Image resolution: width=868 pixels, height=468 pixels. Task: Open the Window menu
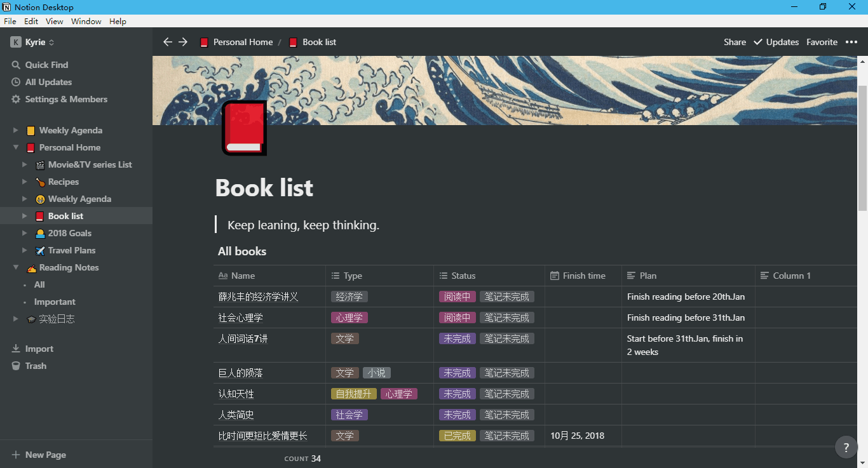tap(86, 21)
